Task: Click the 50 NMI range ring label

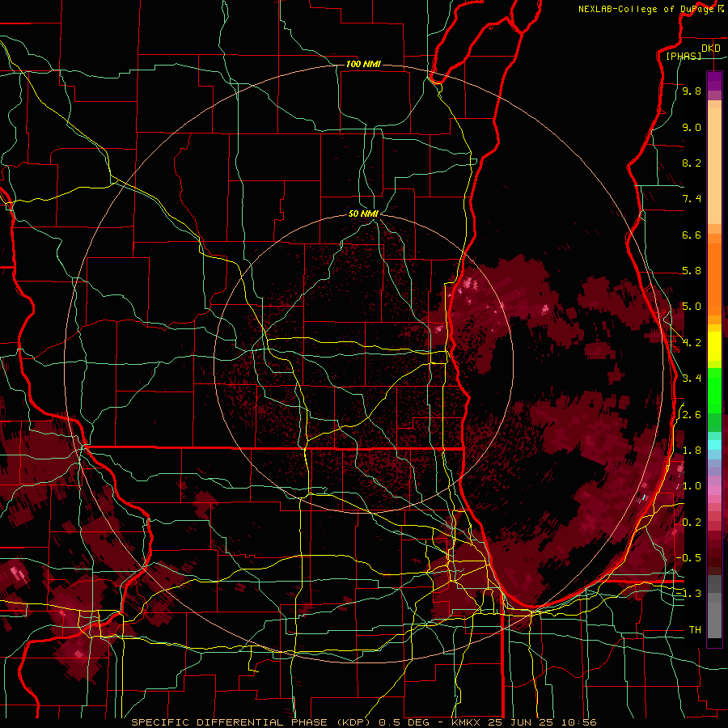Action: coord(363,214)
